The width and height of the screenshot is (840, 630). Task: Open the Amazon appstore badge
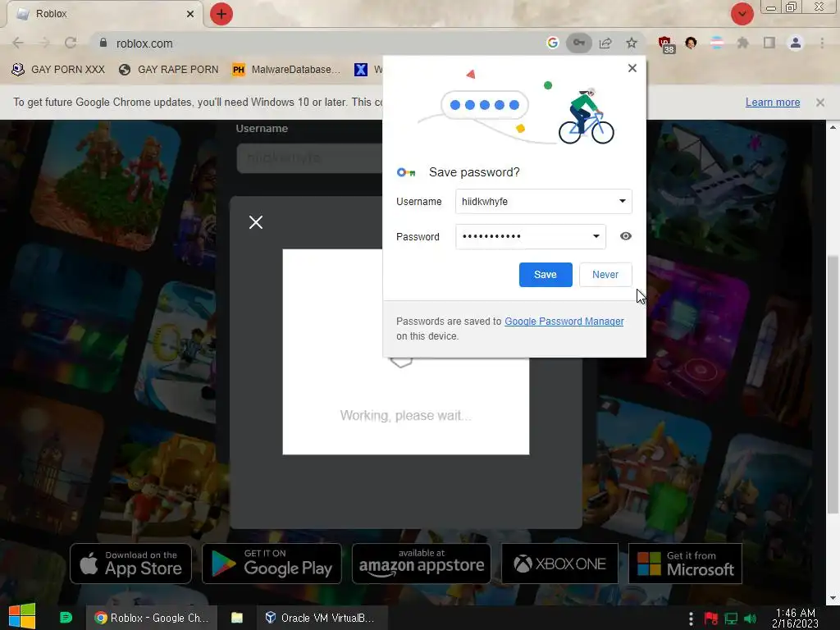(421, 564)
